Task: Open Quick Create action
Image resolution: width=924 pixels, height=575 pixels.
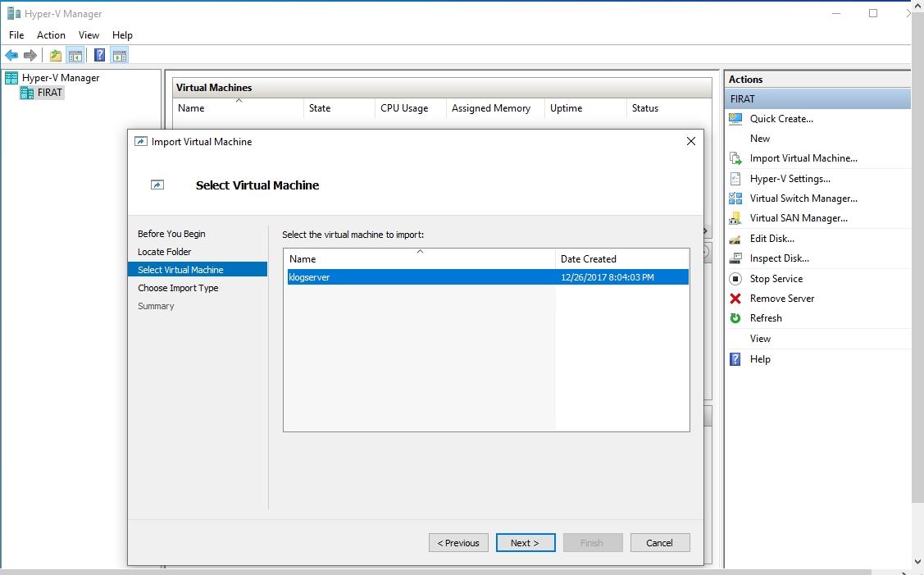Action: tap(781, 119)
